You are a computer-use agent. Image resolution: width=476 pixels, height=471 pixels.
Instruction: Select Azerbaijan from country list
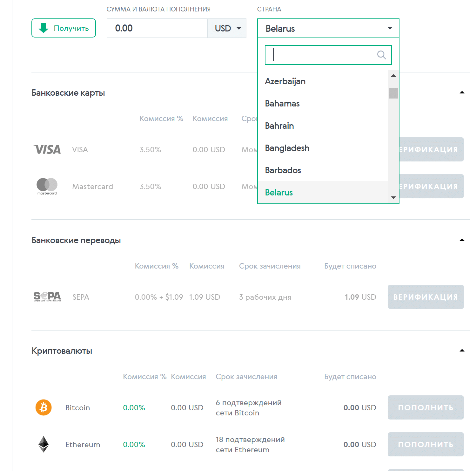(x=285, y=81)
